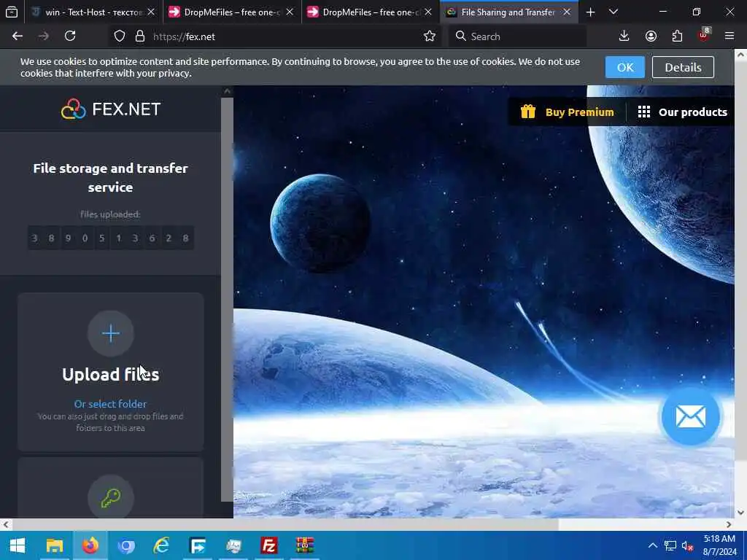This screenshot has width=747, height=560.
Task: Open File Explorer from the taskbar
Action: pos(54,545)
